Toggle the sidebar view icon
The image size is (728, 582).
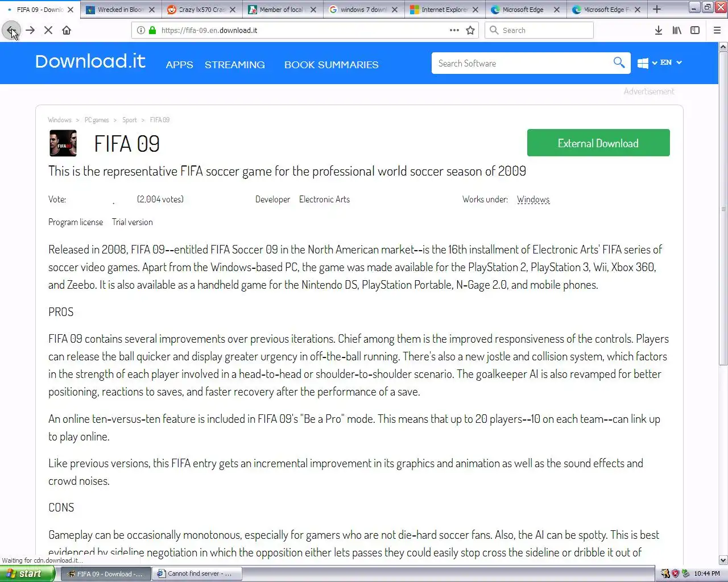pos(695,30)
